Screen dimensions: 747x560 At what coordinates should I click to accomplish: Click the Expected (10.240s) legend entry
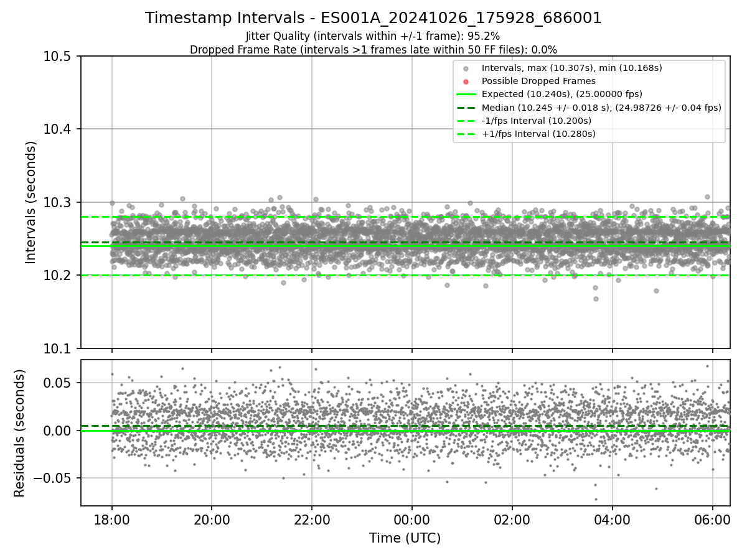click(562, 94)
